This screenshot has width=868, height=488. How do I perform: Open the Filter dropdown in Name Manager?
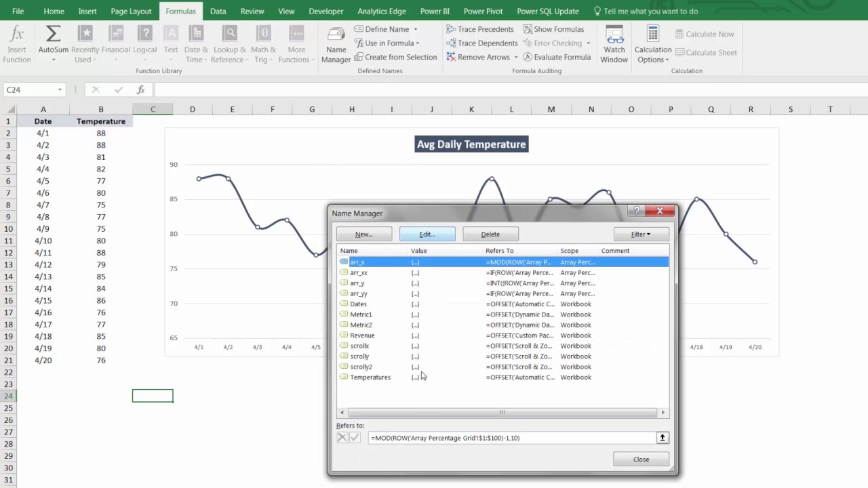[641, 235]
